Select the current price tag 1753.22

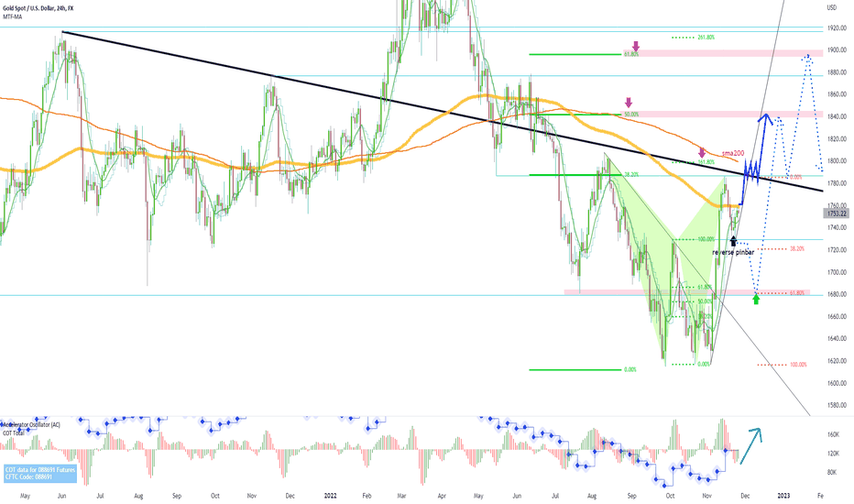click(836, 214)
